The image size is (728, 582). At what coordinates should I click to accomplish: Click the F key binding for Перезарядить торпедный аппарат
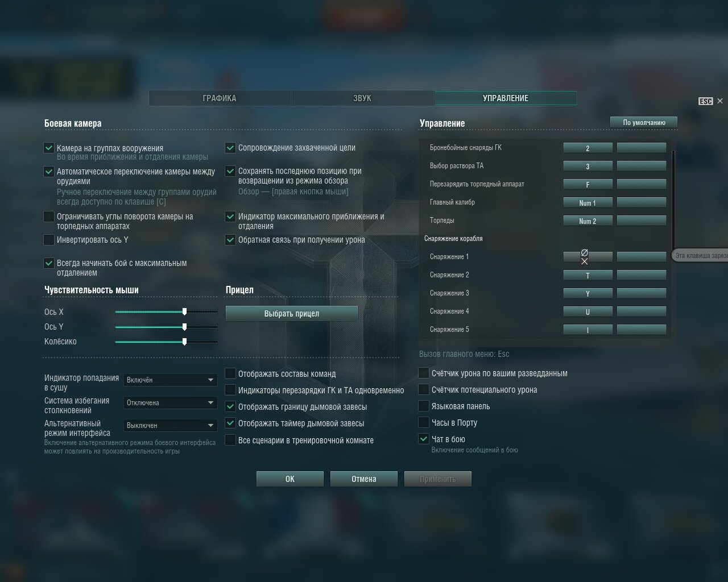point(588,184)
